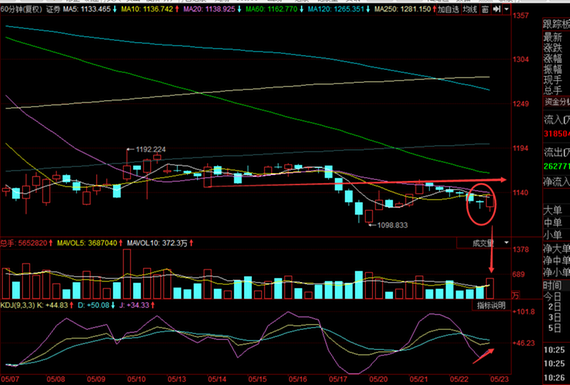This screenshot has height=385, width=570.
Task: Click the jump-to-latest arrow icon
Action: coord(497,9)
